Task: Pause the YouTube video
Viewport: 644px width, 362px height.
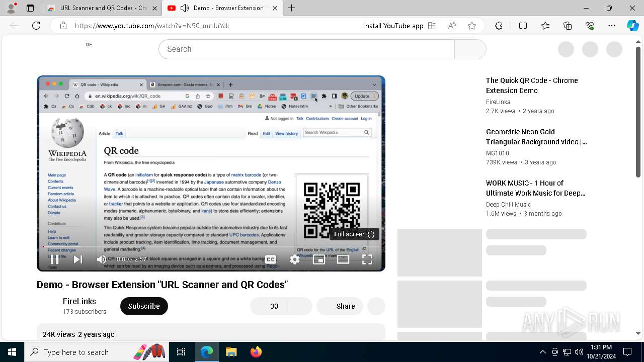Action: (x=55, y=259)
